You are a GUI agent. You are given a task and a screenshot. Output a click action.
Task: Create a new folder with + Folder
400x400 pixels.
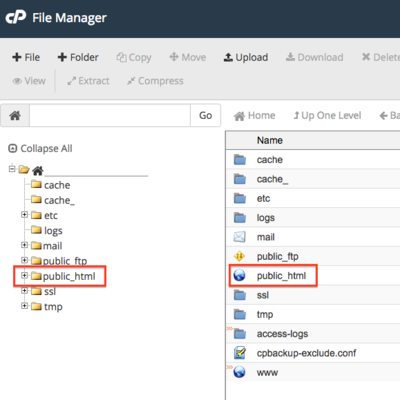pyautogui.click(x=78, y=57)
